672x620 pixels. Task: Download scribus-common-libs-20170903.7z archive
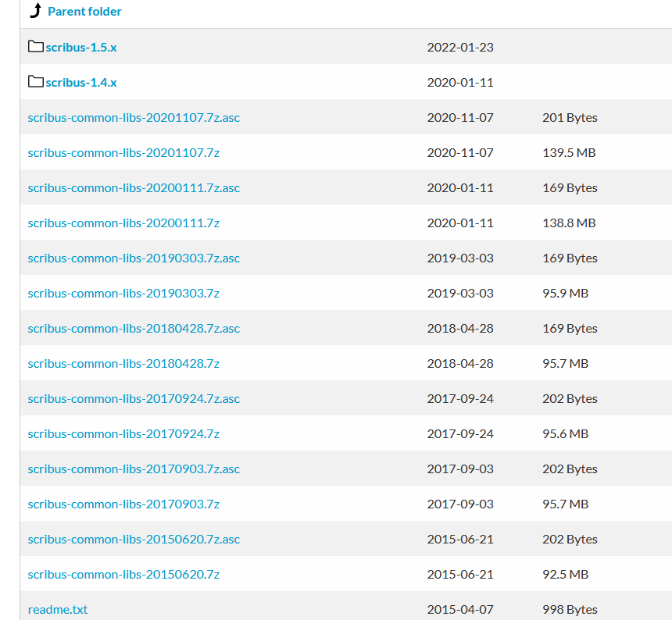pyautogui.click(x=123, y=504)
